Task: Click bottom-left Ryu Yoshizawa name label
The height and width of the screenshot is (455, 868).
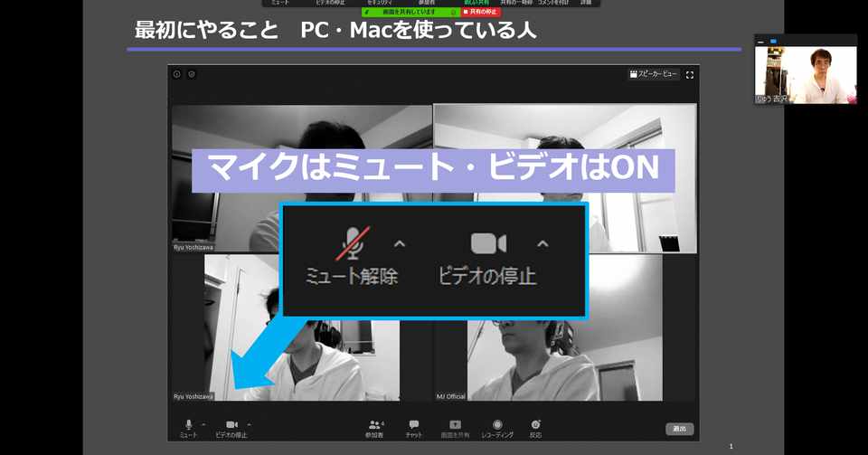Action: tap(193, 396)
